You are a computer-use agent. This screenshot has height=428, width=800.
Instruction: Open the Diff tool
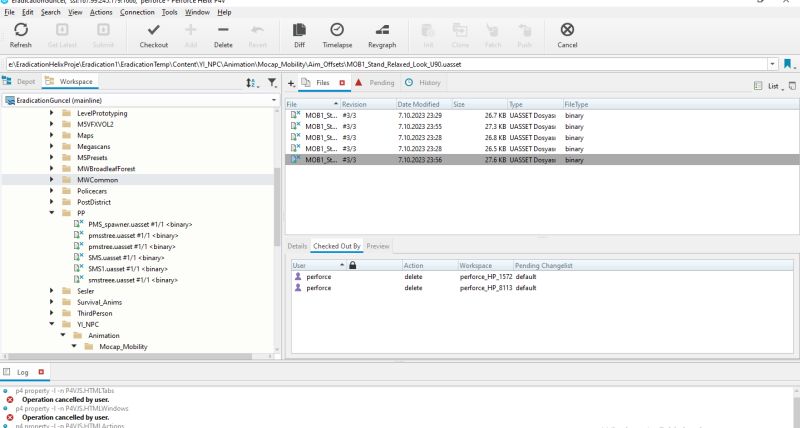(x=299, y=36)
